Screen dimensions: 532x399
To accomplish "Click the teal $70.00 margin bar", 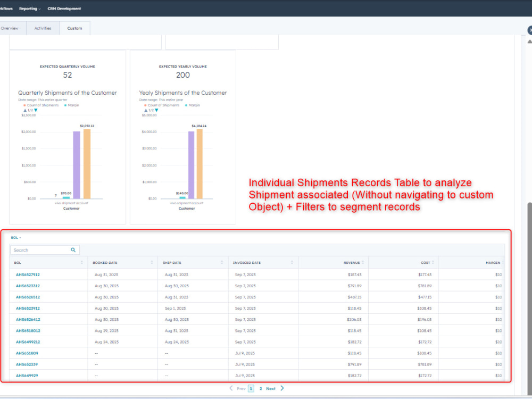I will (66, 197).
